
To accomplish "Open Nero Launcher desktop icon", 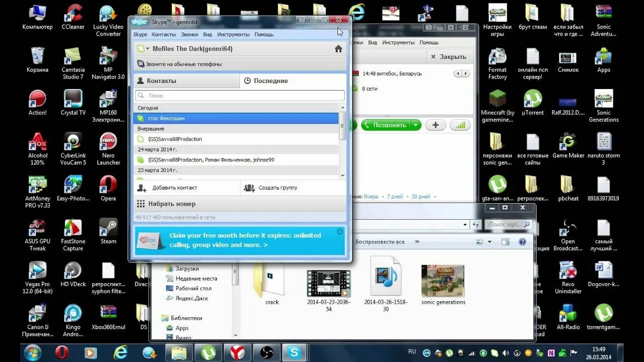I will [x=108, y=149].
